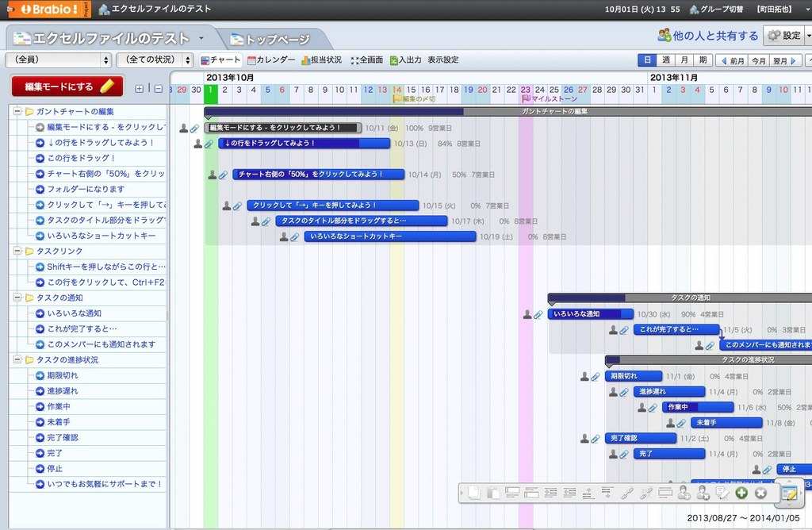812x530 pixels.
Task: Click the move row up icon
Action: [588, 493]
